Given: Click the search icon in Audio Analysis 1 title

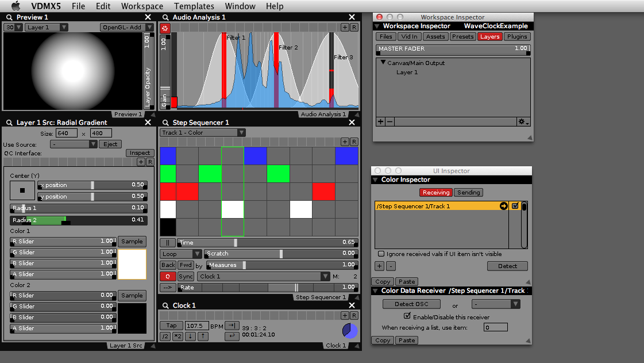Looking at the screenshot, I should (165, 17).
